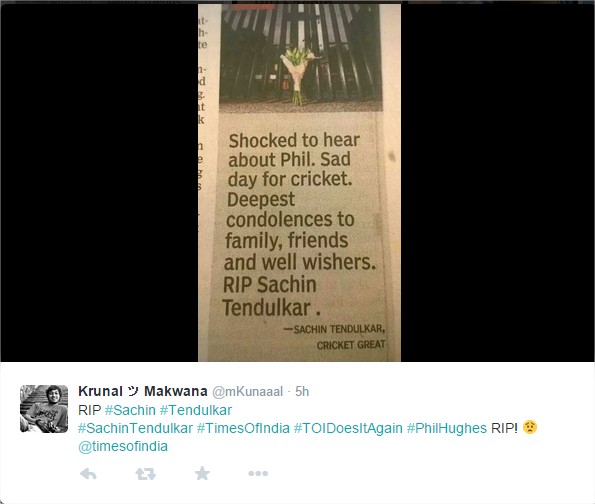Click the @timesofindia mention

pyautogui.click(x=123, y=446)
